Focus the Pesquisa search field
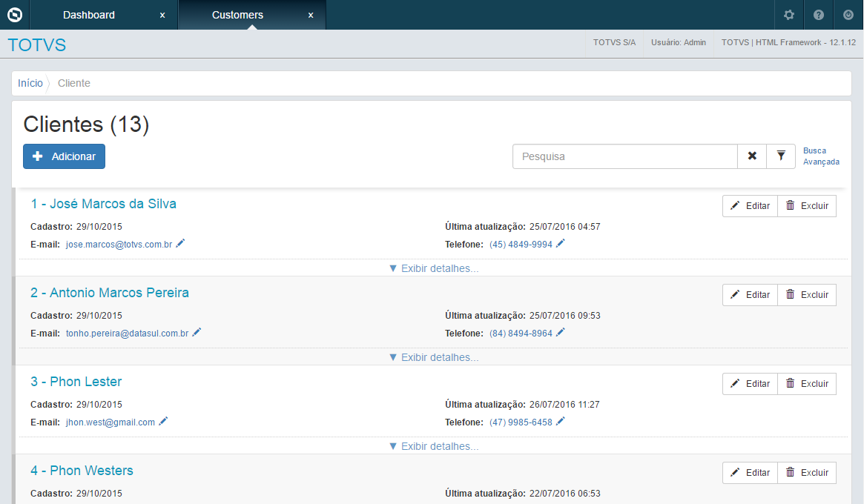Viewport: 864px width, 504px height. point(625,156)
